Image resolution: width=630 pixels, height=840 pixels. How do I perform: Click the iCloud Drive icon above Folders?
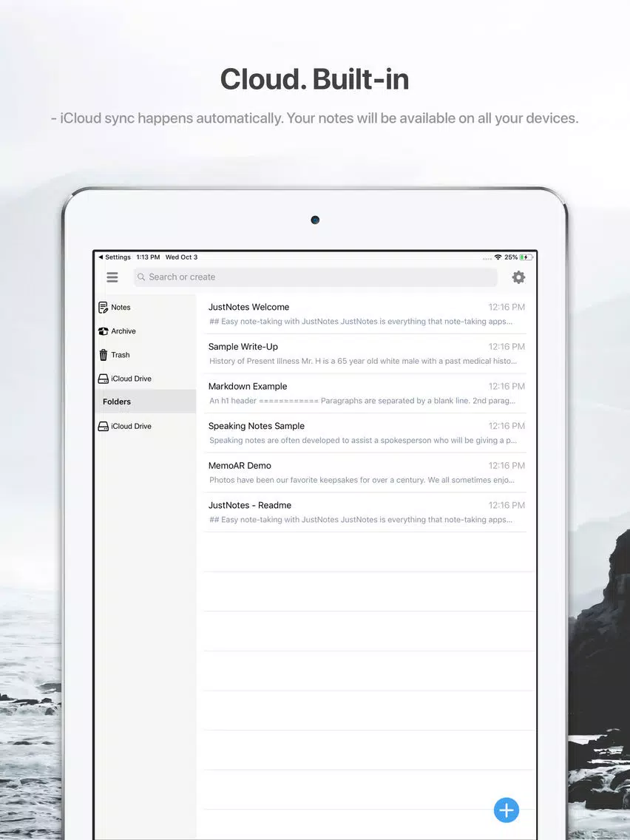[104, 379]
